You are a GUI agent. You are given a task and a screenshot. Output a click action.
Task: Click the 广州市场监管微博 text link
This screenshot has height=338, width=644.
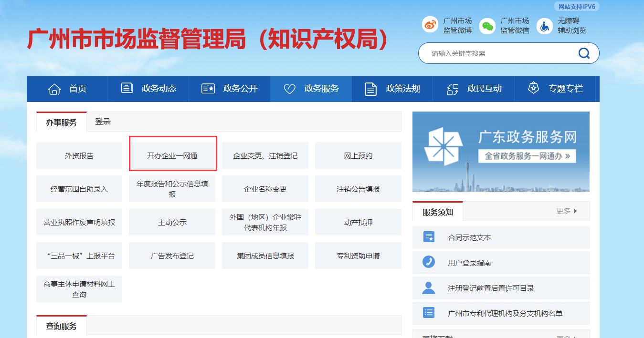(x=457, y=26)
